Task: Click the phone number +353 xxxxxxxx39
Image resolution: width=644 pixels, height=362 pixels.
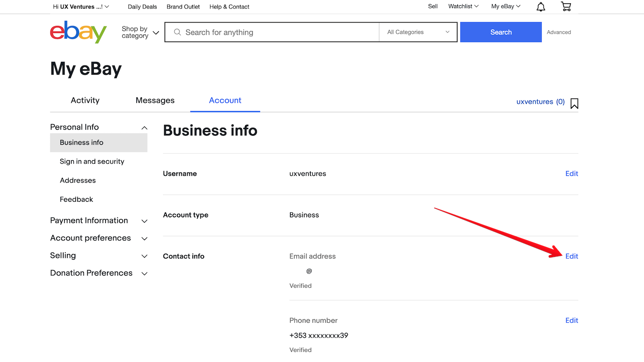Action: coord(319,336)
